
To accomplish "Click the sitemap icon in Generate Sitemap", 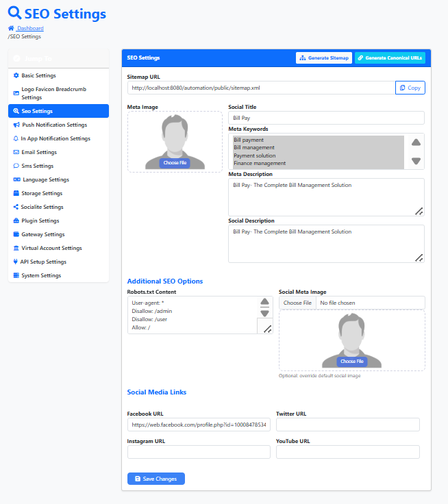I will 303,58.
